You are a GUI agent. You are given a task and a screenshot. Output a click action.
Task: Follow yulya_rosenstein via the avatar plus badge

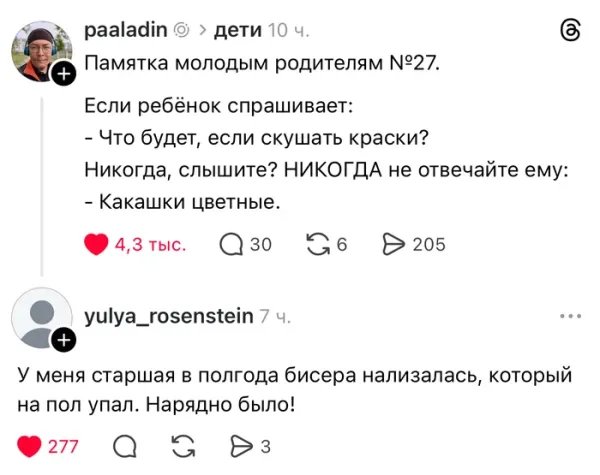(x=64, y=341)
